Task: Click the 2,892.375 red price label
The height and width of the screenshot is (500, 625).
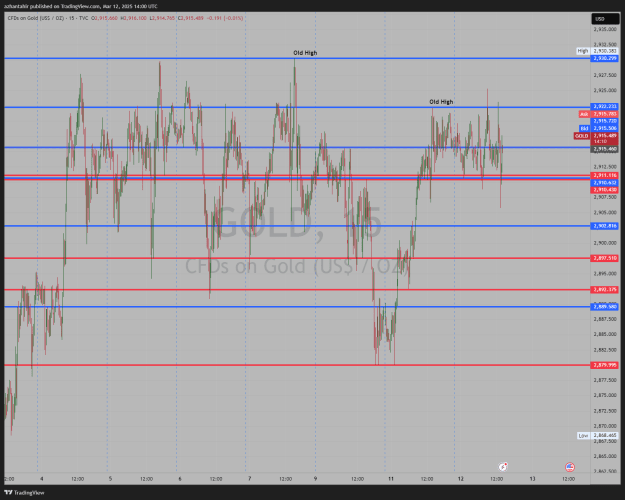Action: point(605,289)
